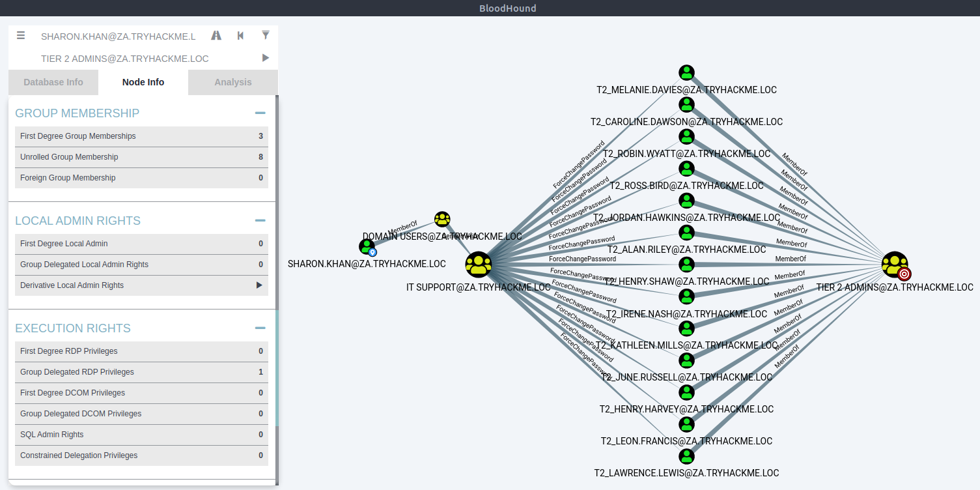
Task: Switch to the Database Info tab
Action: (53, 82)
